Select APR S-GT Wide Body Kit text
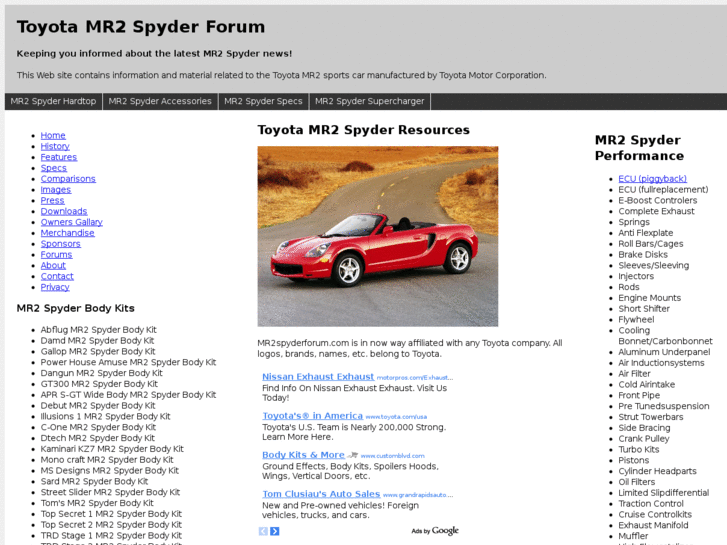 click(128, 395)
